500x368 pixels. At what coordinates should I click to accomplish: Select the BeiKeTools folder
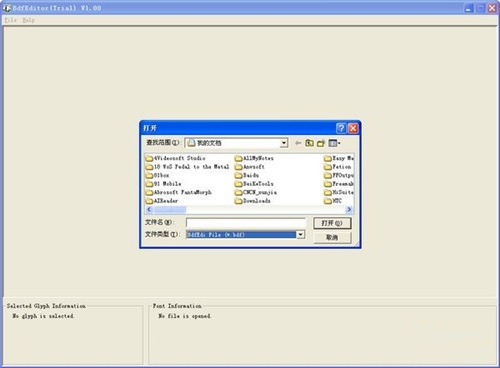click(254, 184)
